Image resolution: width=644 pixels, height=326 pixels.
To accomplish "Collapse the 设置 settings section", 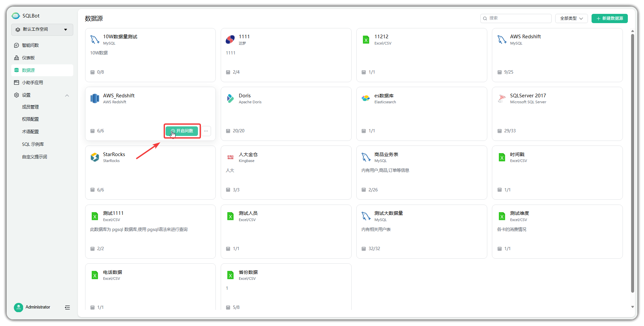I will tap(67, 95).
